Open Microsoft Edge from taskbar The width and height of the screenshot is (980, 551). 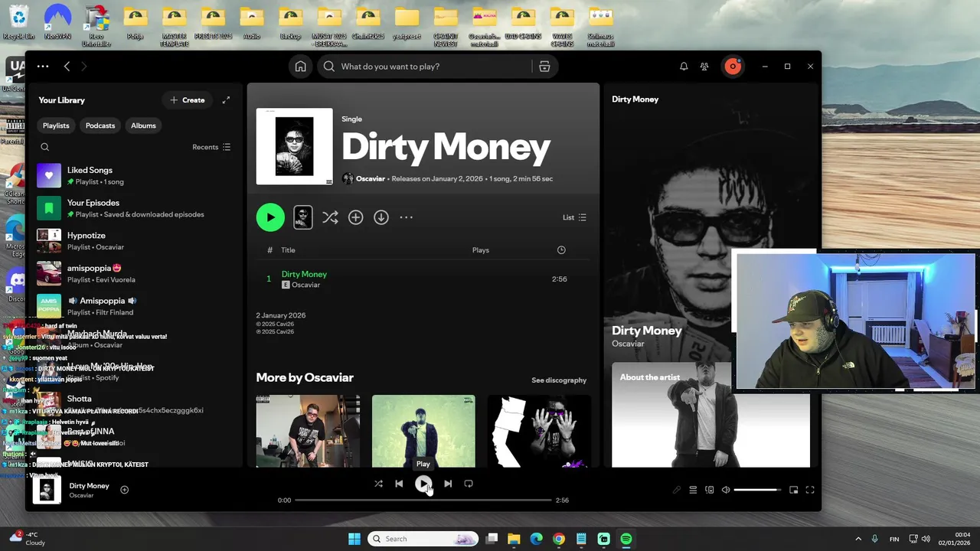[537, 539]
